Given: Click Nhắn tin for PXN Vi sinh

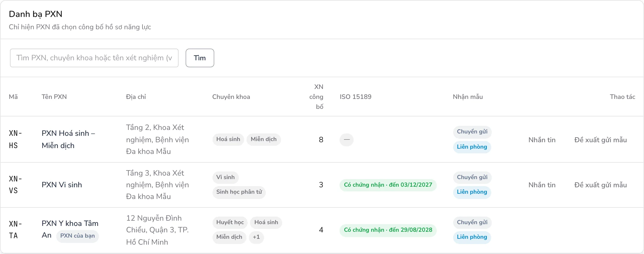Looking at the screenshot, I should (x=542, y=185).
